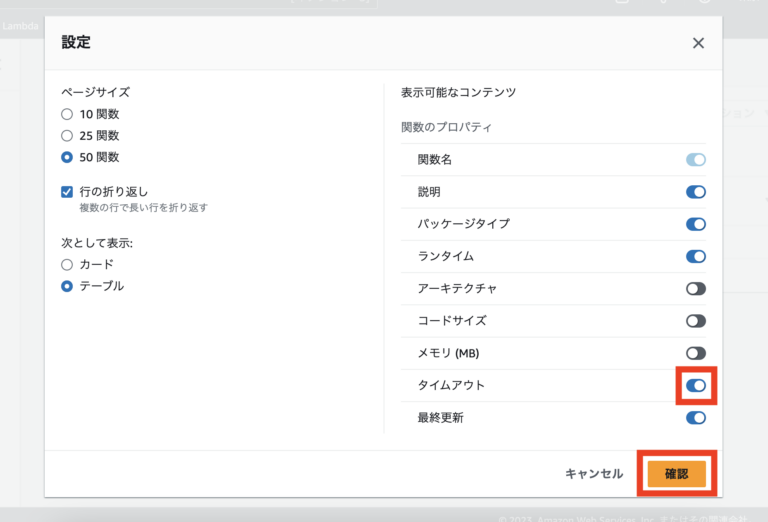Select the 50 関数 page size
Viewport: 768px width, 522px height.
pyautogui.click(x=67, y=157)
